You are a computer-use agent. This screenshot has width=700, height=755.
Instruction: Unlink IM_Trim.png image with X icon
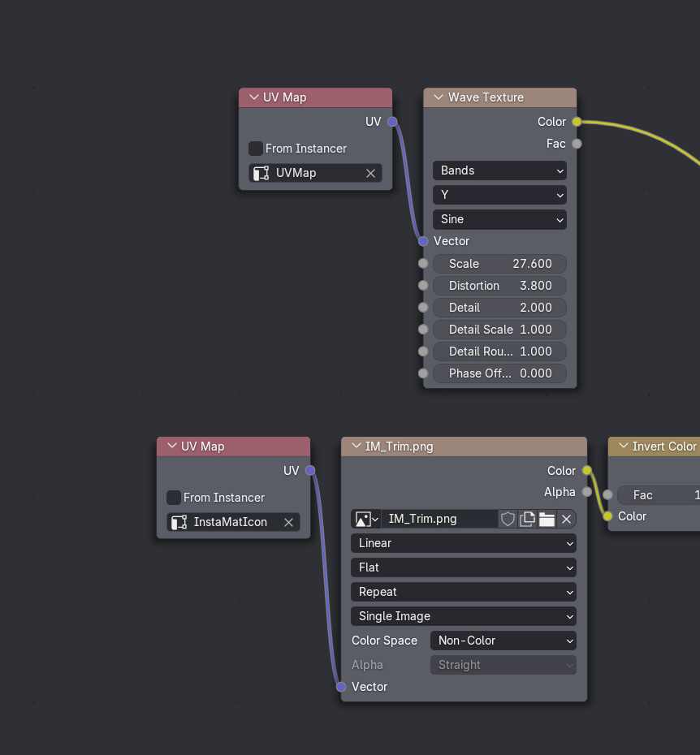567,519
